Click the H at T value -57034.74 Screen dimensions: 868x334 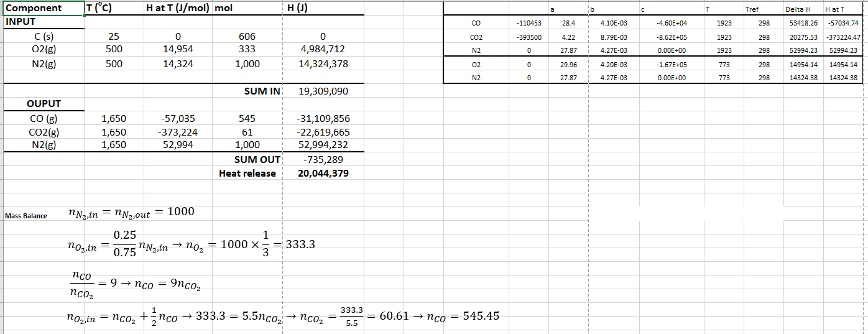click(x=843, y=23)
